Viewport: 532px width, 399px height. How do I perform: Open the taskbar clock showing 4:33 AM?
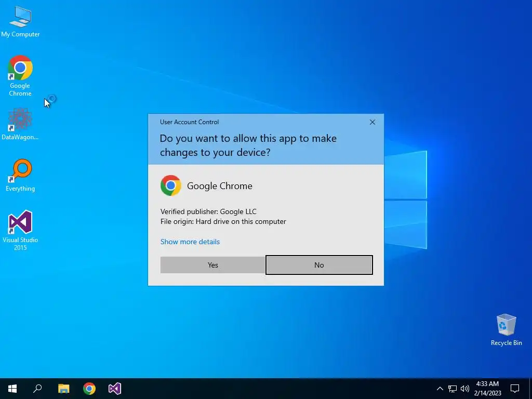point(487,389)
